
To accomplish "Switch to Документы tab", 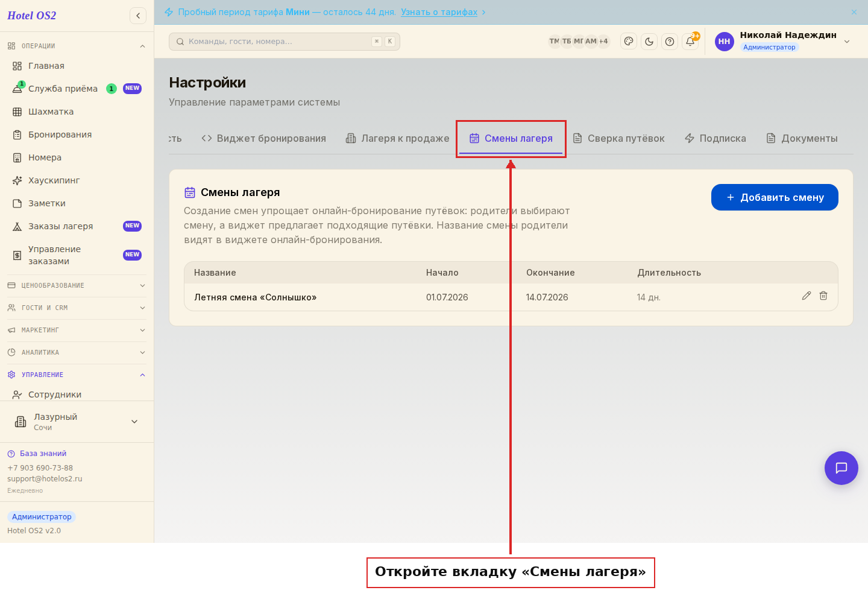I will [x=802, y=138].
